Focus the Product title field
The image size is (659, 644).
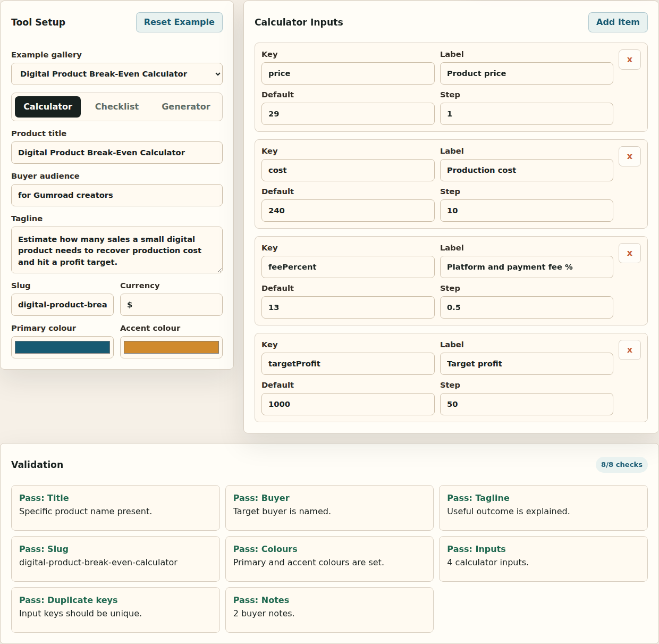tap(117, 153)
